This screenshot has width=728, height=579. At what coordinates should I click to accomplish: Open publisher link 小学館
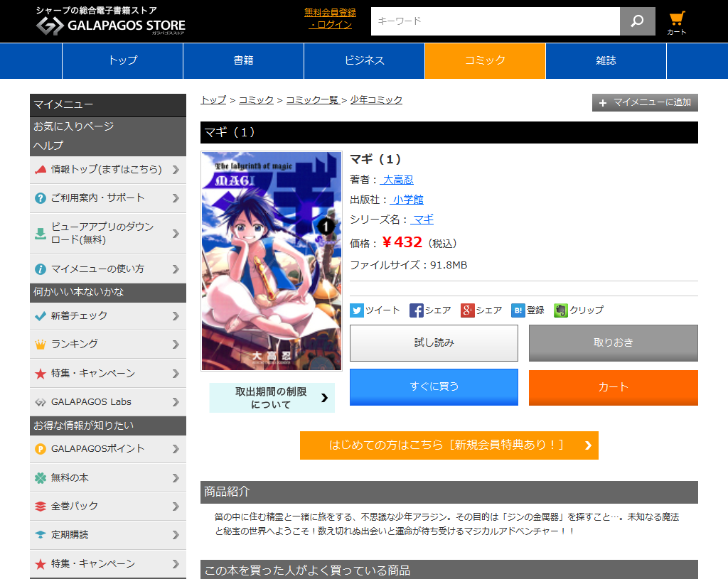[407, 200]
